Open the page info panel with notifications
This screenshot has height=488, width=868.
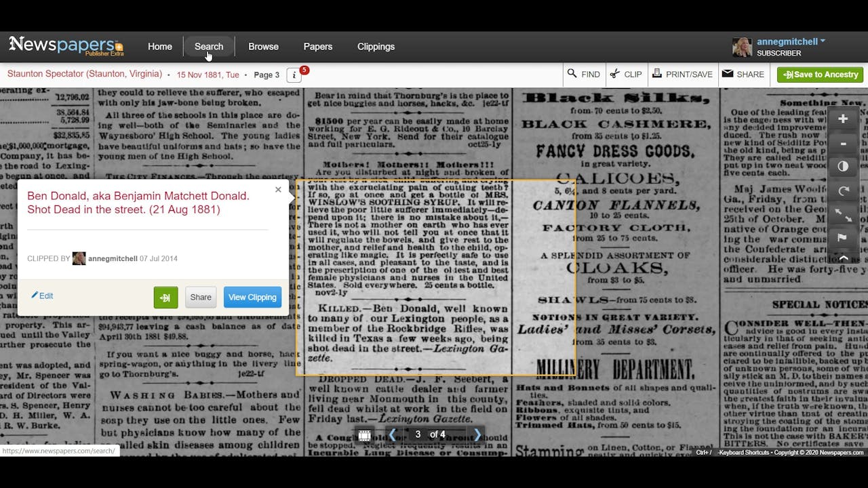294,75
